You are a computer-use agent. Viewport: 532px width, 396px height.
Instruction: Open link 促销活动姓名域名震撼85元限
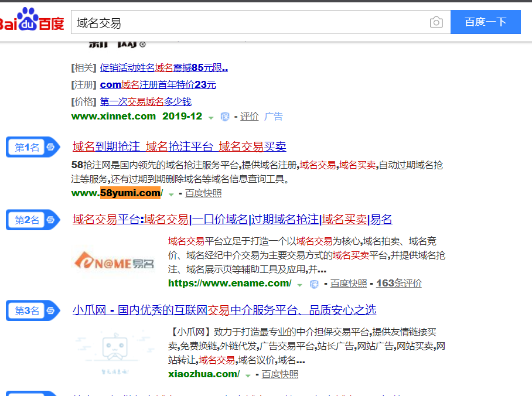coord(164,68)
